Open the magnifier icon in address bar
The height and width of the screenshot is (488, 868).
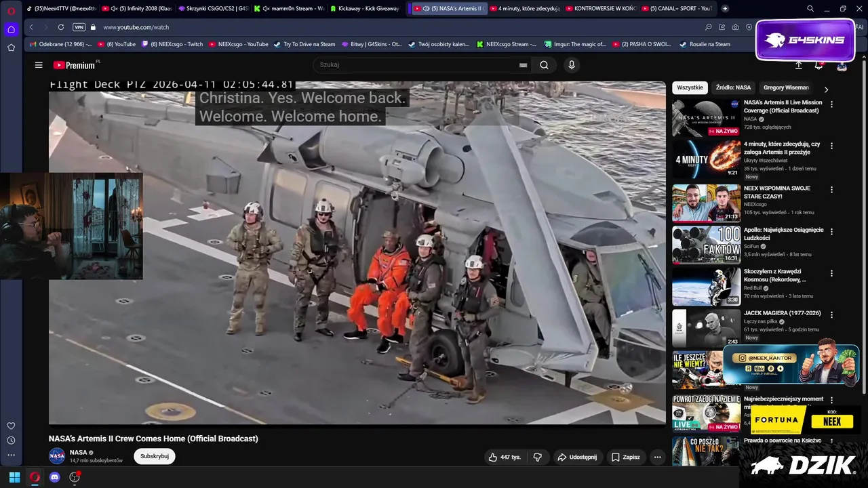pos(709,27)
